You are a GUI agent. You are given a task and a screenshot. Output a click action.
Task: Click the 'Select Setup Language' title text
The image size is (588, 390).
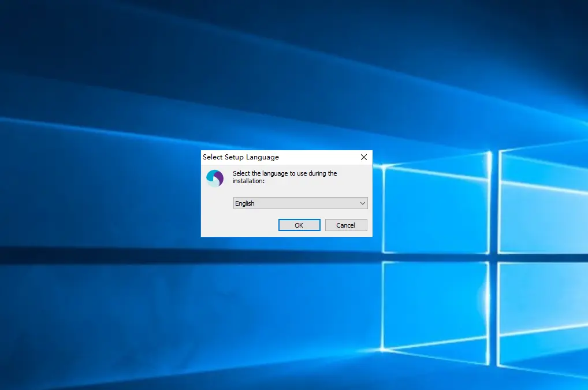point(241,157)
